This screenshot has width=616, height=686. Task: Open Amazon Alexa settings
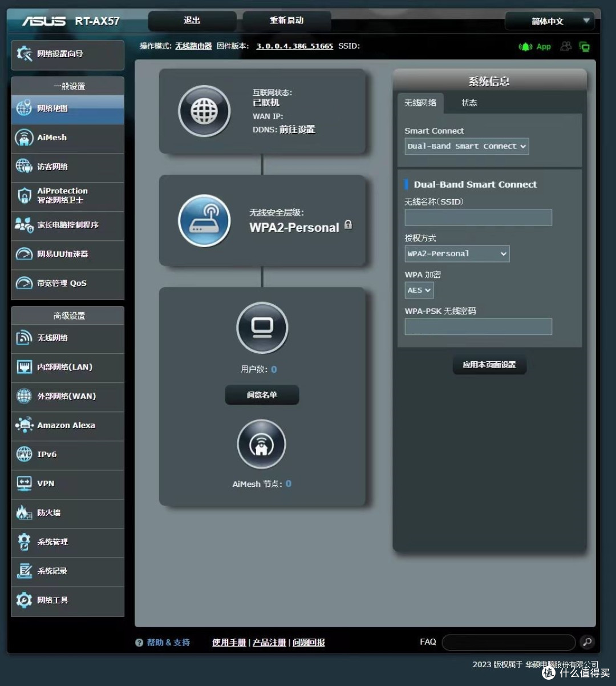click(67, 426)
